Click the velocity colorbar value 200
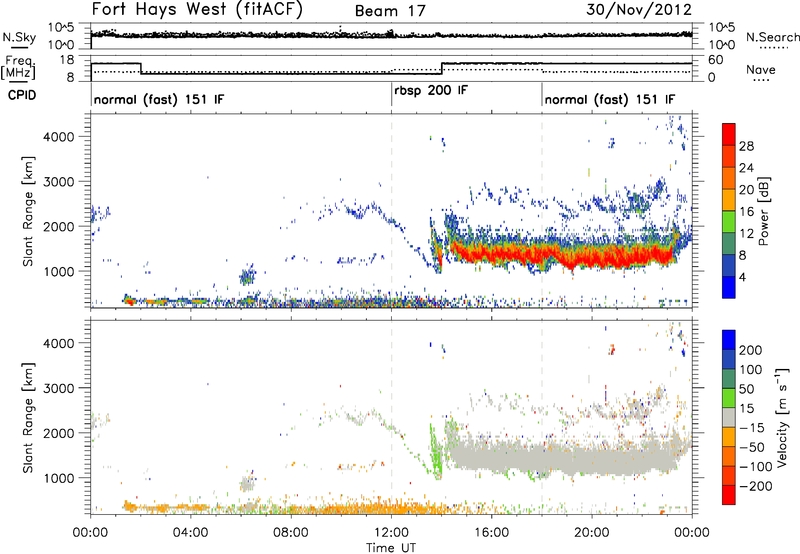800x554 pixels. point(751,350)
